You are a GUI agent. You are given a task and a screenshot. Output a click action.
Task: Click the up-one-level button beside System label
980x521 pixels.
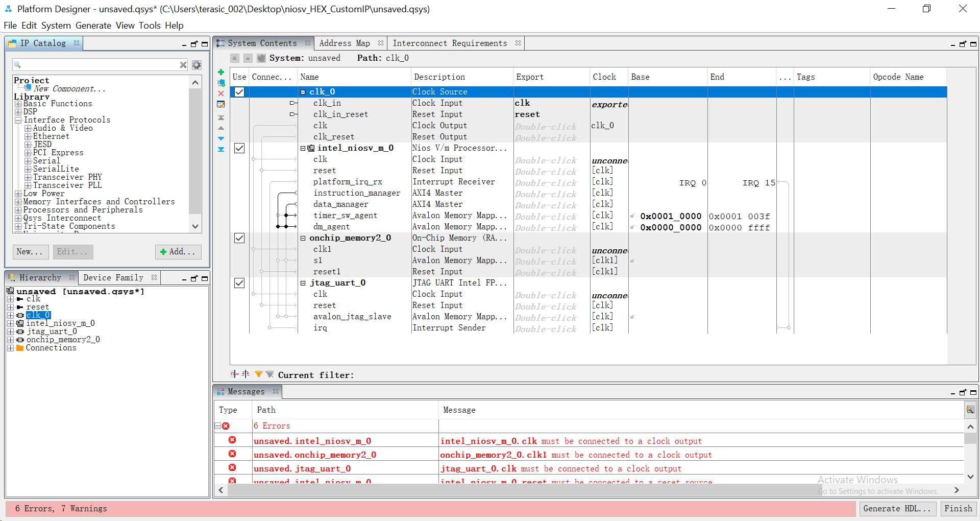(x=248, y=58)
